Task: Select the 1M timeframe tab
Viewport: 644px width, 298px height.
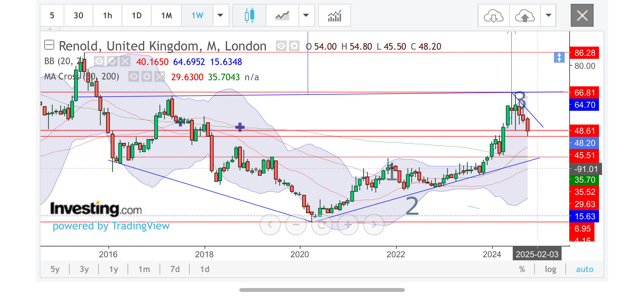Action: [x=167, y=16]
